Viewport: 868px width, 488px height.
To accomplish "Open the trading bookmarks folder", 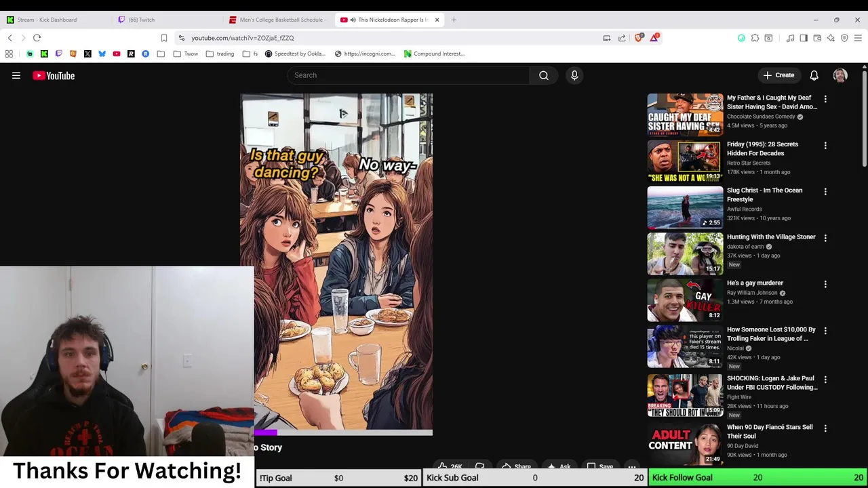I will 220,54.
